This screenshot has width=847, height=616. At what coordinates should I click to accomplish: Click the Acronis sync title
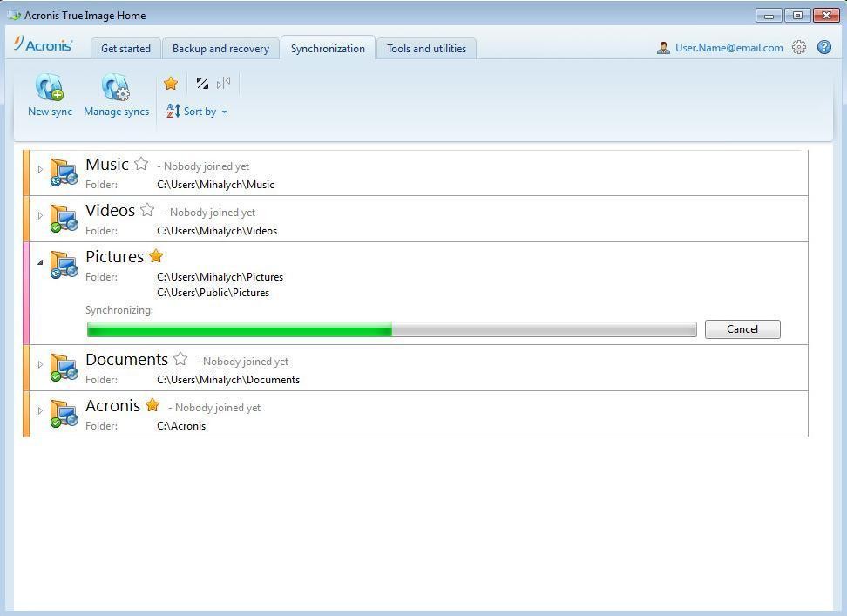pos(113,406)
